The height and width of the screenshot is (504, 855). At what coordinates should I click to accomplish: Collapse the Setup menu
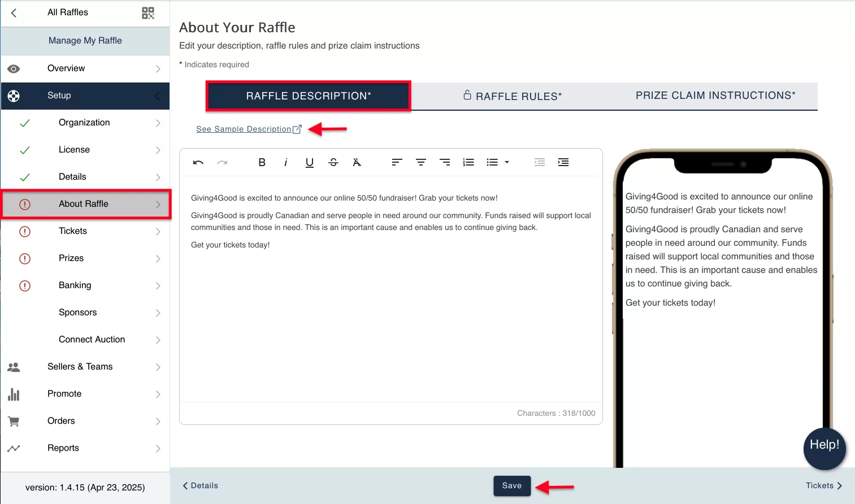click(85, 95)
